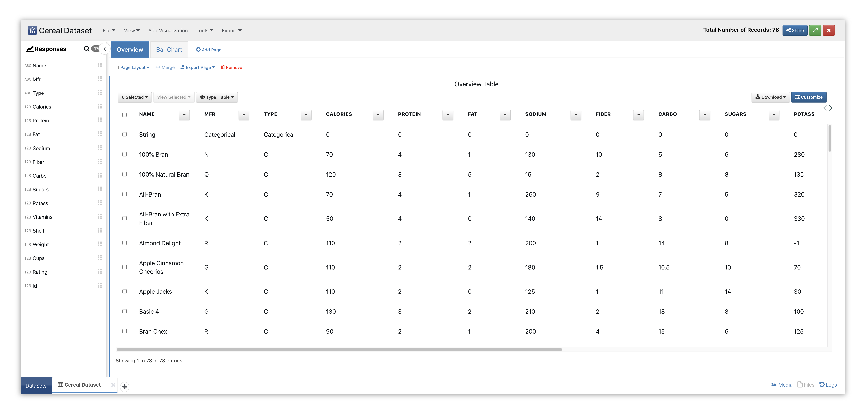Screen dimensions: 868x417
Task: Open the 0 Selected dropdown
Action: click(x=135, y=97)
